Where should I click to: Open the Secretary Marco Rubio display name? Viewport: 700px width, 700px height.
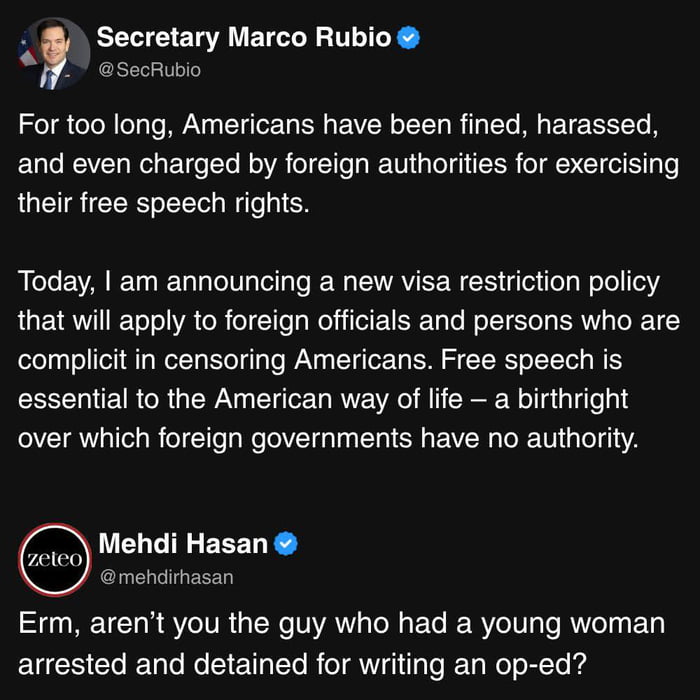click(x=243, y=38)
